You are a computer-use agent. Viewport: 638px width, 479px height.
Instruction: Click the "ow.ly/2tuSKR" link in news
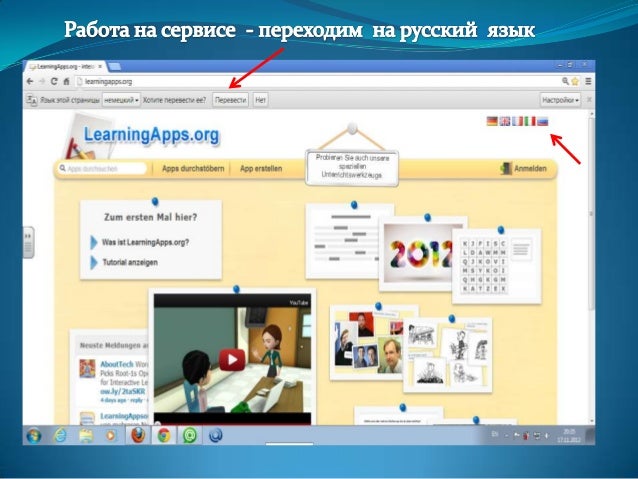click(x=122, y=392)
